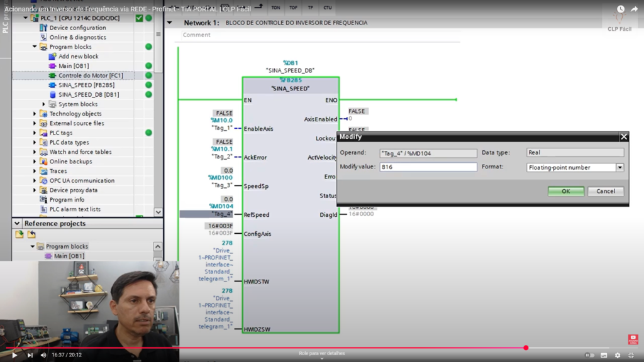Collapse the Reference projects panel
The width and height of the screenshot is (644, 362).
coord(17,224)
